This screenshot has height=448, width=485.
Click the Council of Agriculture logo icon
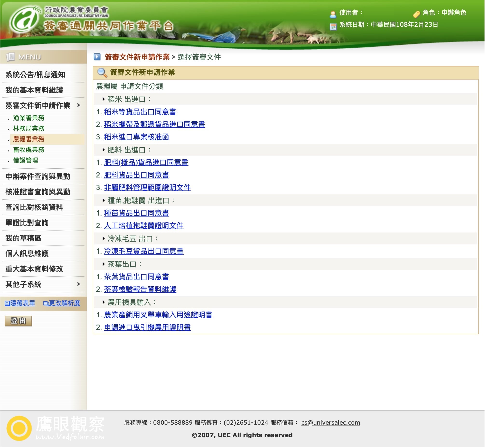coord(24,20)
